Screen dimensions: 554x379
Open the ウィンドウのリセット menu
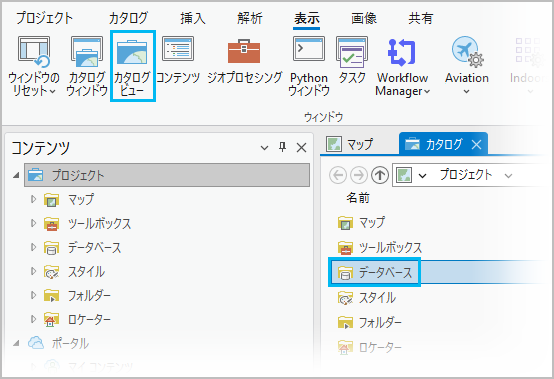coord(34,66)
